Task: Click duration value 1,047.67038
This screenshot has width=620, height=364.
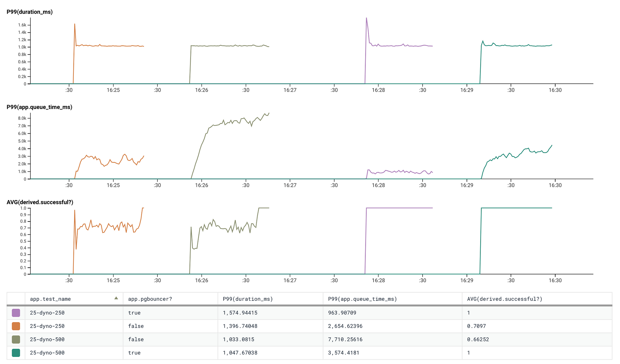Action: click(x=240, y=353)
